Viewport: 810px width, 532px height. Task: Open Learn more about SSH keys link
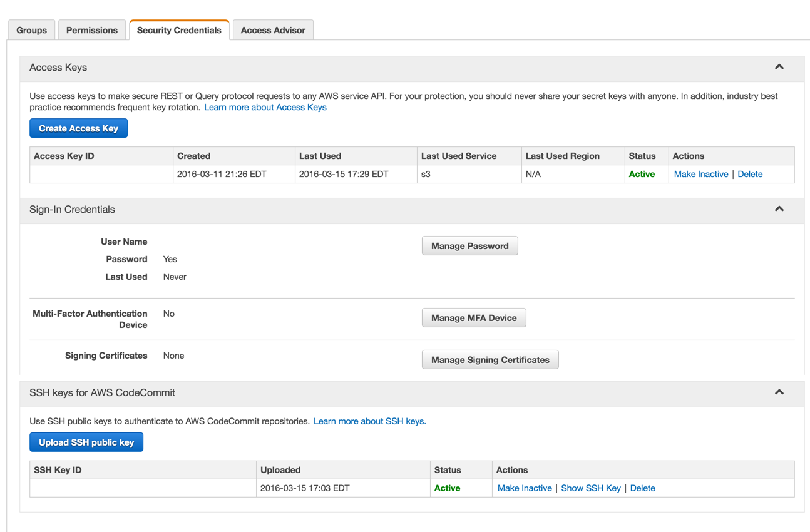[x=369, y=421]
